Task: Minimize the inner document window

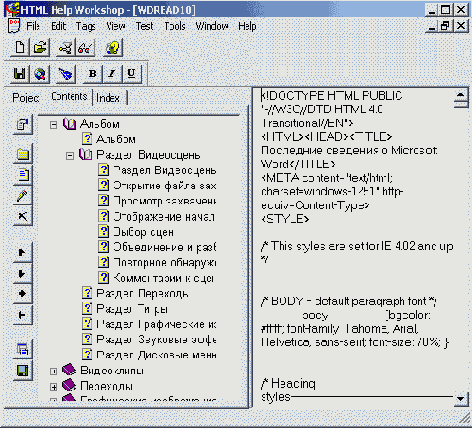Action: pyautogui.click(x=432, y=26)
